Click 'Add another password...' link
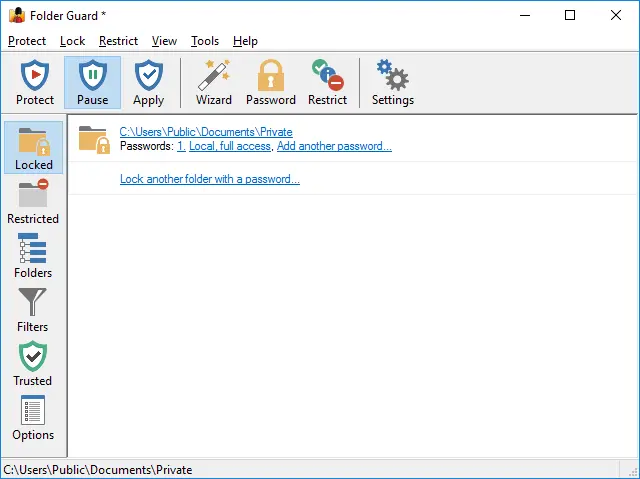Screen dimensions: 640x479 [334, 146]
